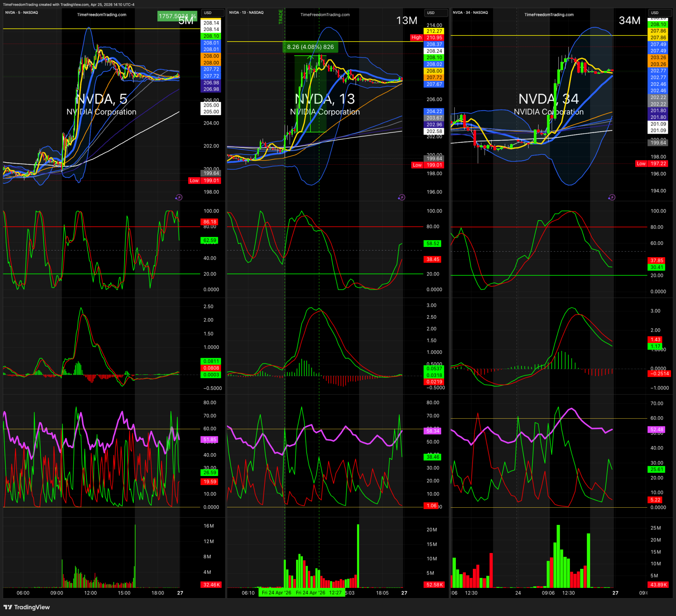Click the red Low label on the 34M chart
This screenshot has height=616, width=676.
coord(641,164)
